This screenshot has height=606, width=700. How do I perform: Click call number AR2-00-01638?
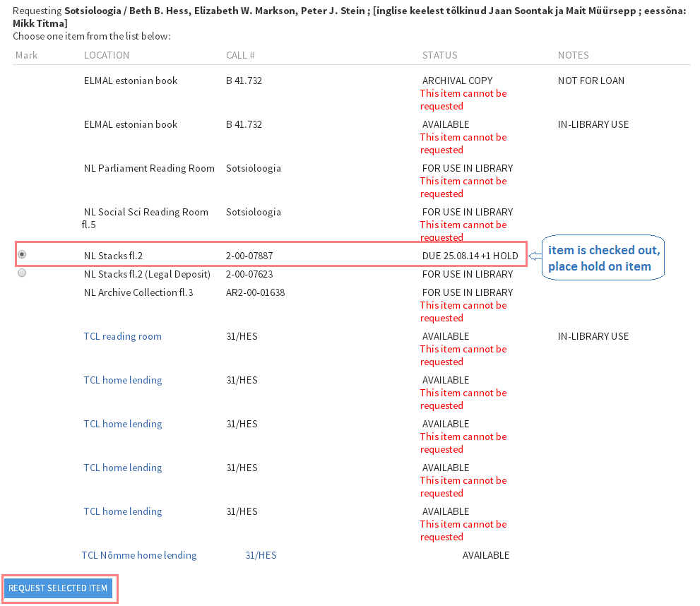click(256, 292)
